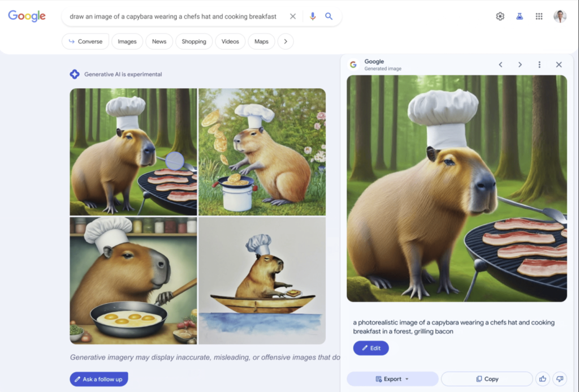
Task: Click the search magnifying glass icon
Action: 329,16
